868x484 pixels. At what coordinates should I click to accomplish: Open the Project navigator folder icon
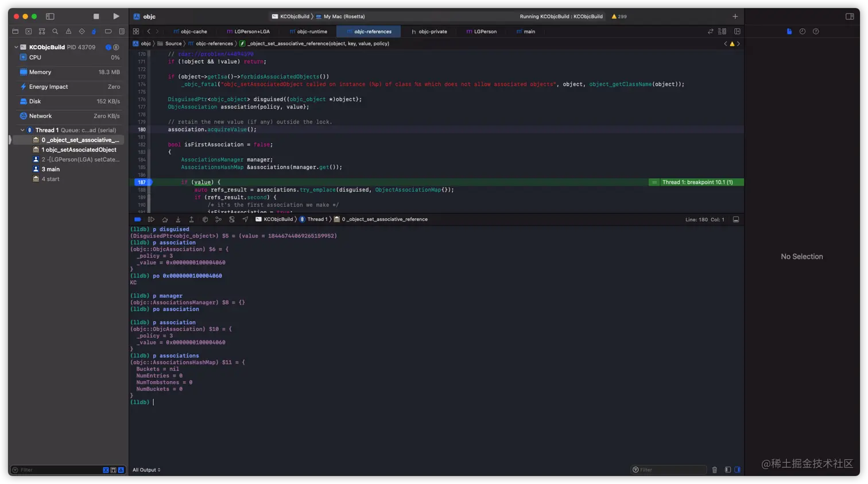pyautogui.click(x=15, y=32)
